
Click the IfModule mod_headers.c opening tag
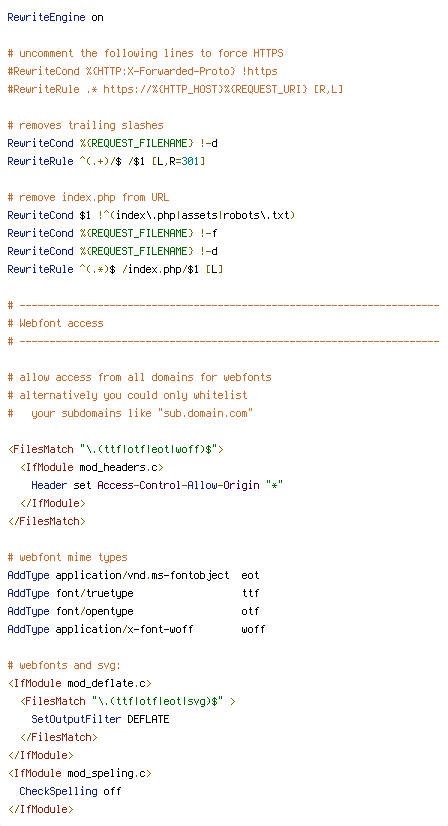92,467
